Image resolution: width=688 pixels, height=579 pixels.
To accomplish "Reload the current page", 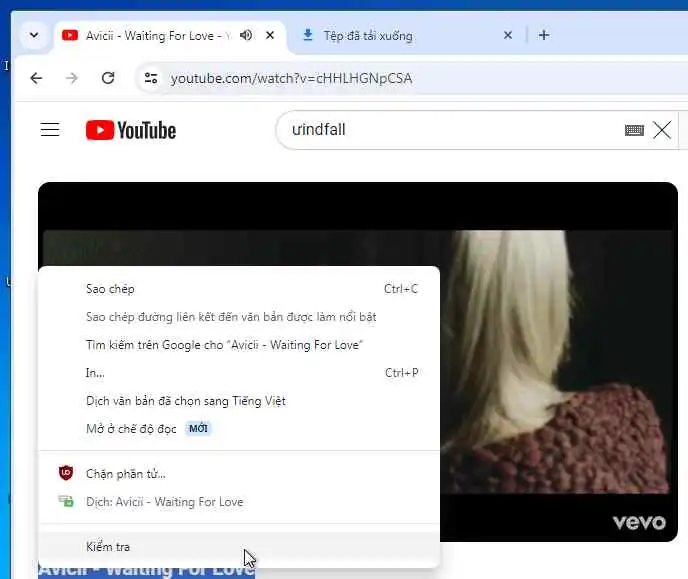I will click(108, 79).
